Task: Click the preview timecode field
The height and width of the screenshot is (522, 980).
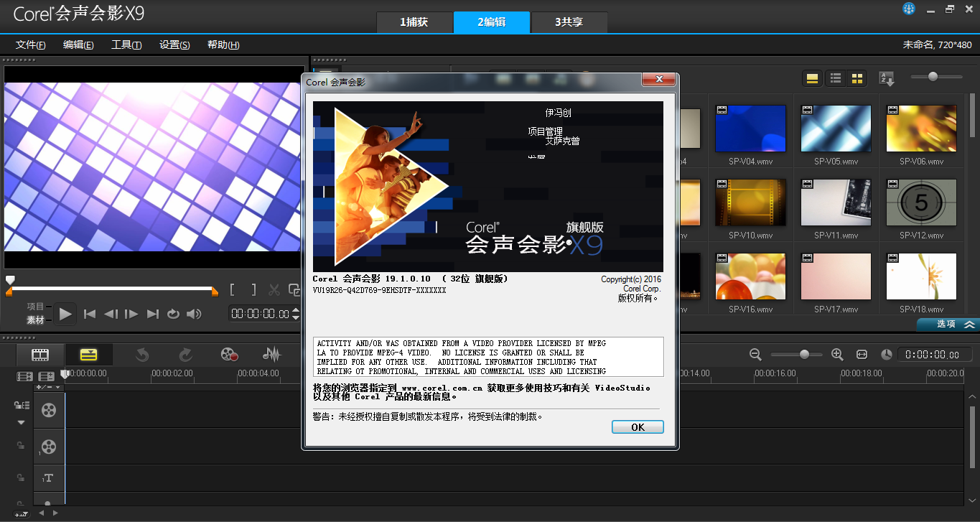Action: [x=261, y=314]
